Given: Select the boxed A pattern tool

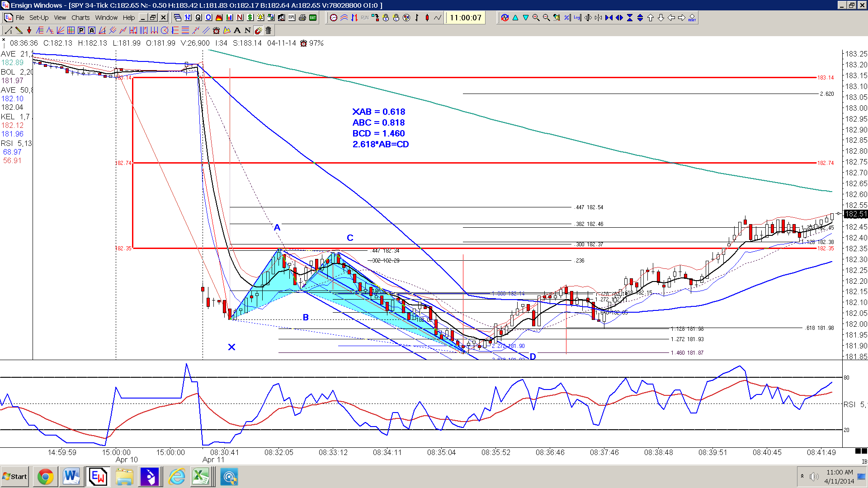Looking at the screenshot, I should (x=92, y=30).
